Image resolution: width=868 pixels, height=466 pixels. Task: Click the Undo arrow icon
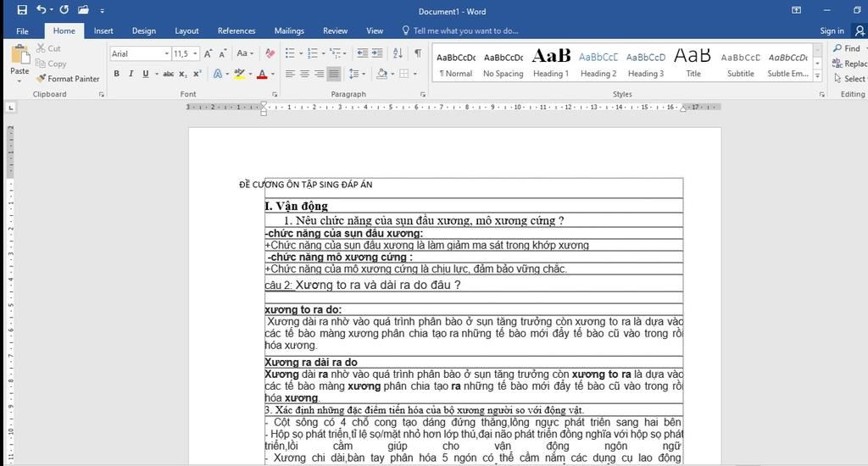42,9
